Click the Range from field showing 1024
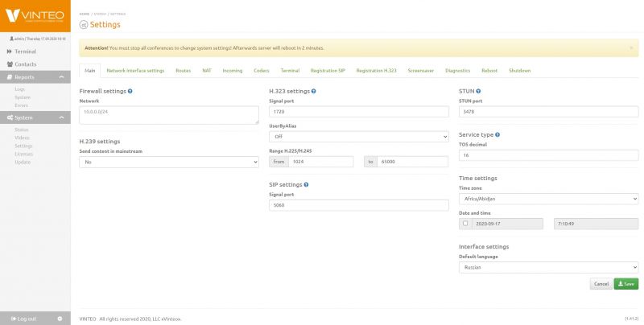The width and height of the screenshot is (644, 325). coord(320,162)
